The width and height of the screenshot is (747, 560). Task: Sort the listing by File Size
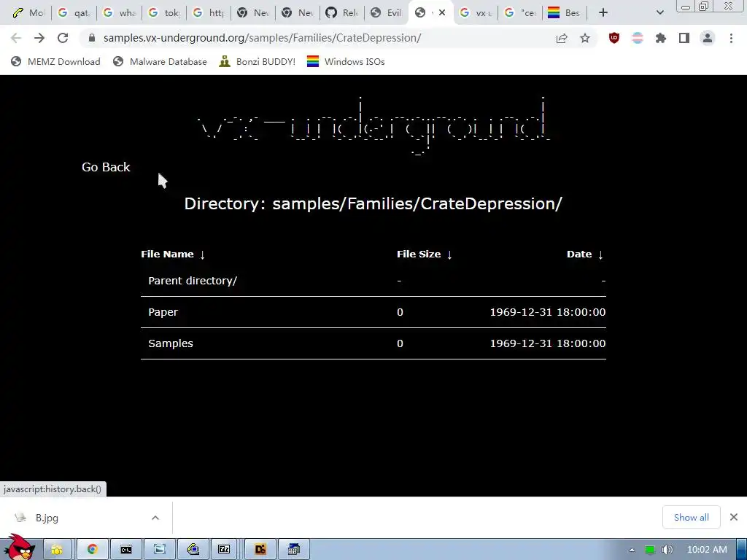tap(425, 254)
